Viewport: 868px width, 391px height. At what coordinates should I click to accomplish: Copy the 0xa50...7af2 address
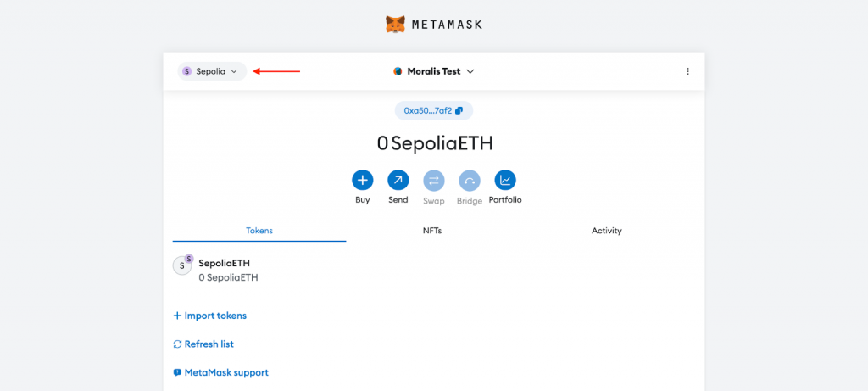coord(434,111)
